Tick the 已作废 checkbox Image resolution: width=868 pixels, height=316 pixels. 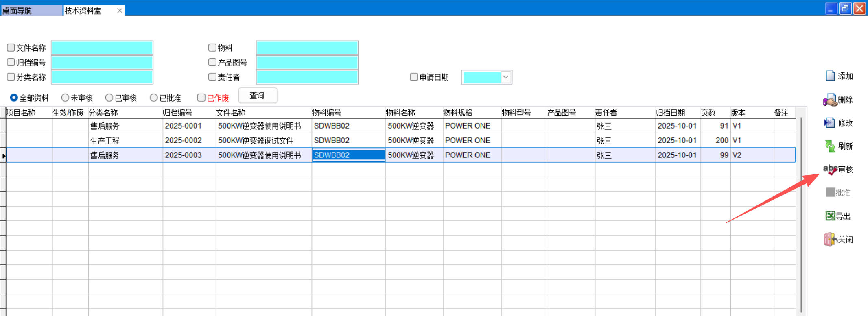pos(201,98)
